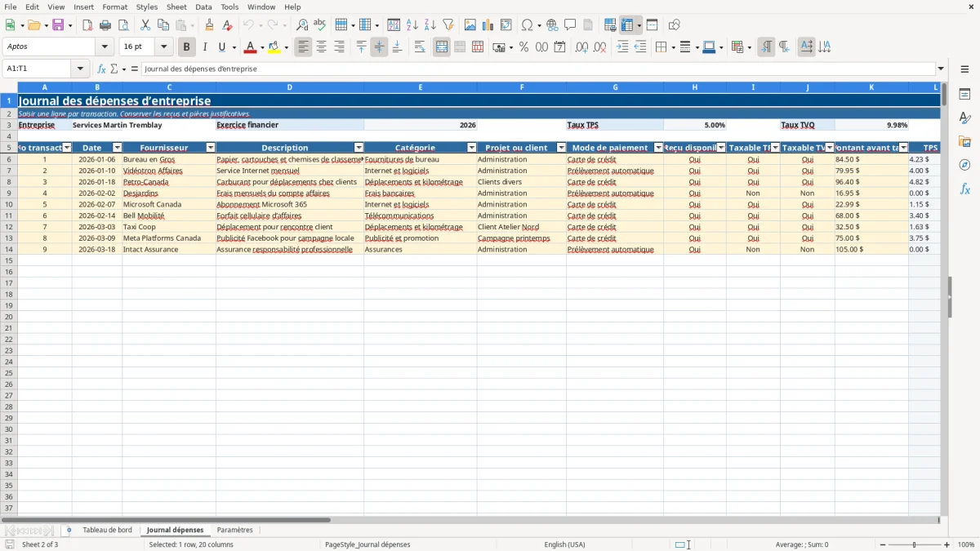Open the Function Wizard fx icon
980x551 pixels.
coord(101,69)
